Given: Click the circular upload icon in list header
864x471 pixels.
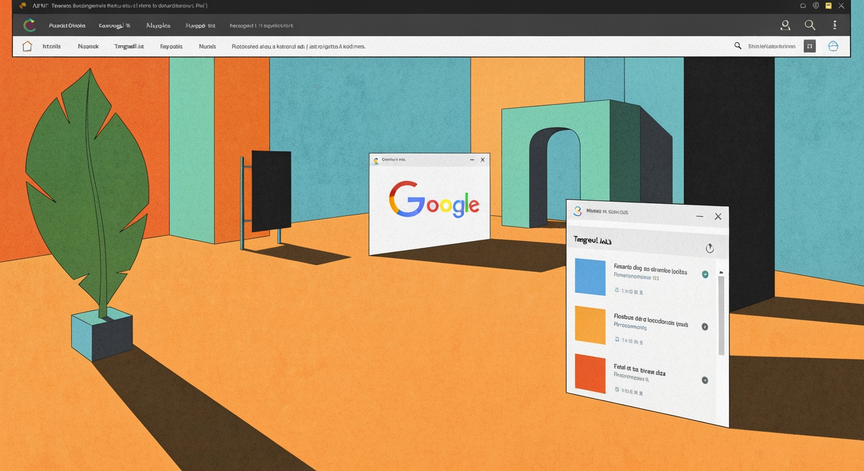Looking at the screenshot, I should tap(710, 248).
